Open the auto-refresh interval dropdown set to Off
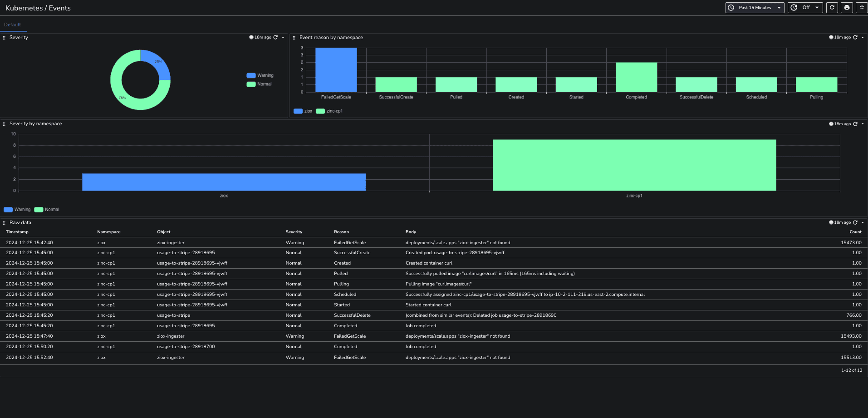The image size is (868, 418). [x=805, y=8]
